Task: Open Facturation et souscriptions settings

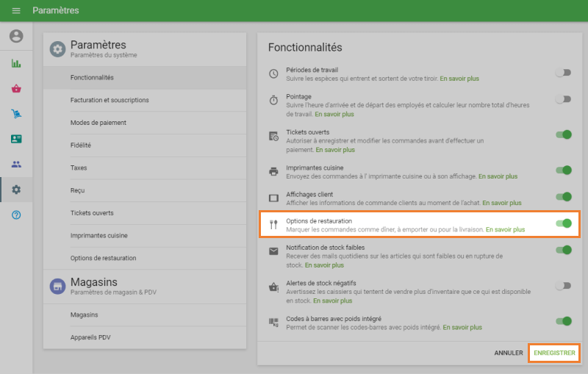Action: click(x=145, y=100)
